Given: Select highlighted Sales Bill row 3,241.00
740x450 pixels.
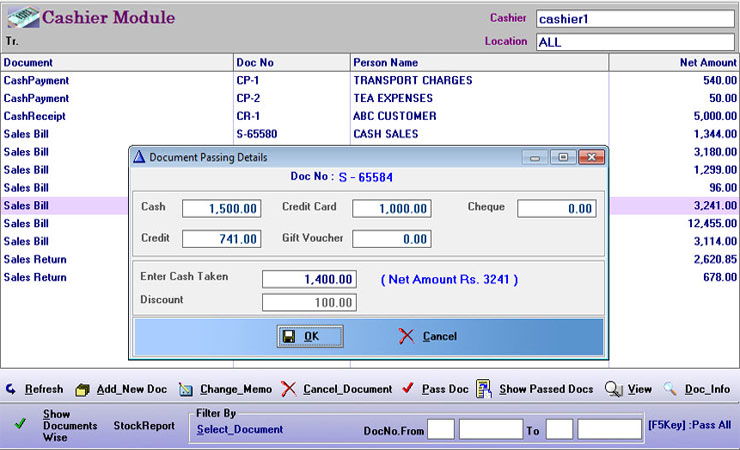Looking at the screenshot, I should pyautogui.click(x=64, y=206).
